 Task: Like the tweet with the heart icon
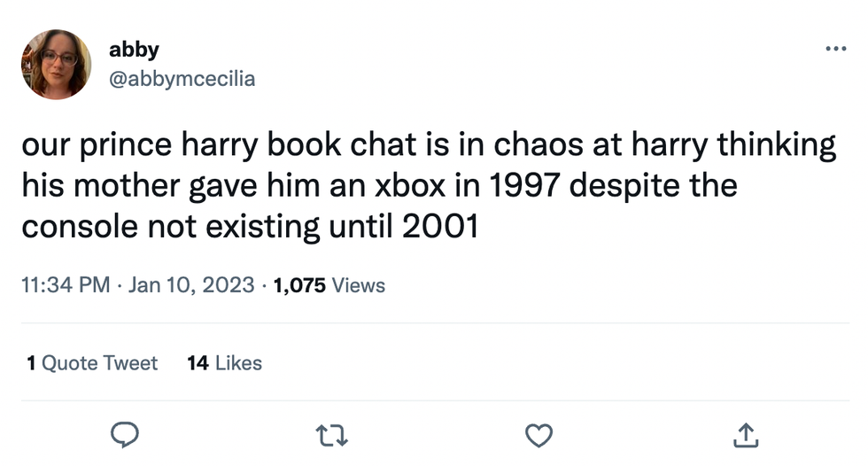click(x=539, y=433)
